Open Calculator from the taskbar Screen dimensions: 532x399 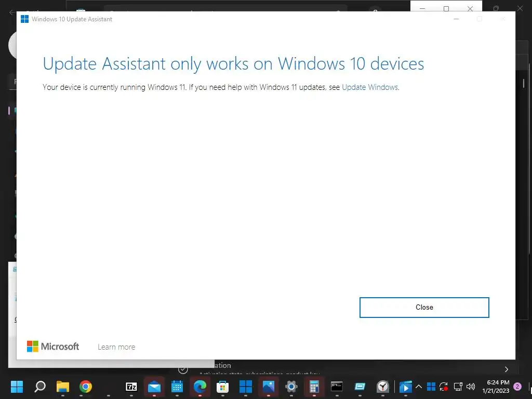click(314, 387)
